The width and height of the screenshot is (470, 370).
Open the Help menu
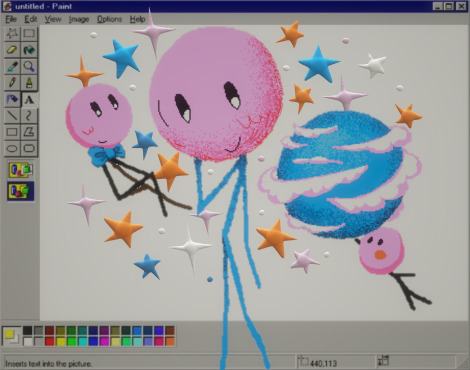(x=137, y=19)
